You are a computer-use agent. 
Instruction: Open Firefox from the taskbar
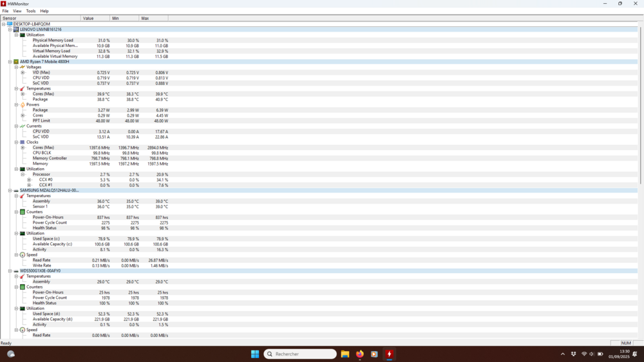point(359,354)
